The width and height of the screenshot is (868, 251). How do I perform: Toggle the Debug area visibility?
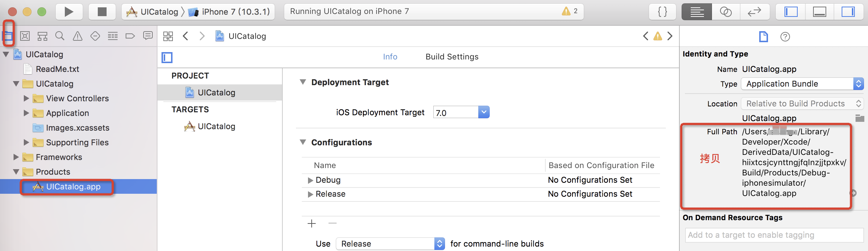coord(819,12)
